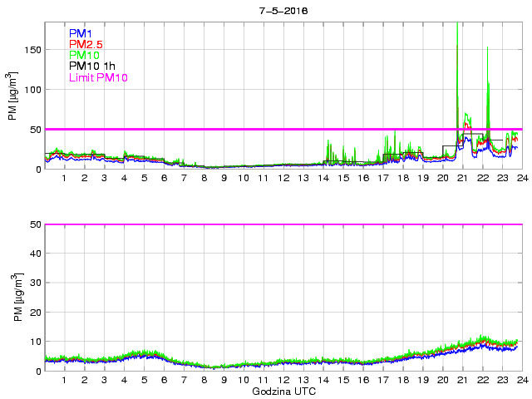This screenshot has width=532, height=399.
Task: Select hour 17 on the upper chart axis
Action: point(382,179)
